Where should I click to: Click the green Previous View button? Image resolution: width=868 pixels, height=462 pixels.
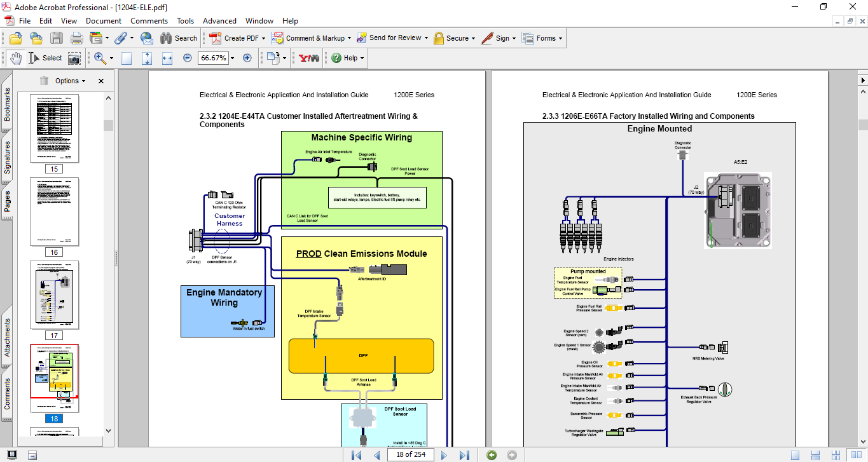pyautogui.click(x=491, y=455)
